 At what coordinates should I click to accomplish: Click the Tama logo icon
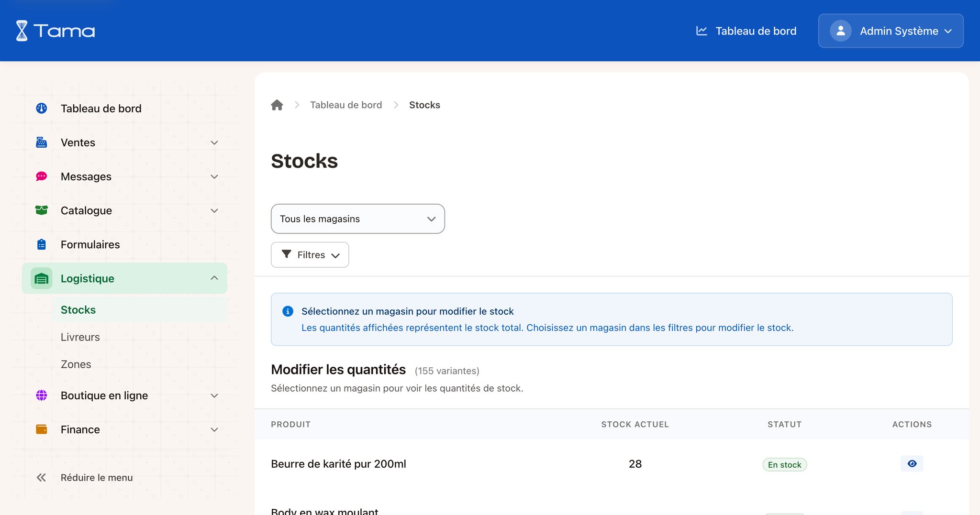click(22, 31)
